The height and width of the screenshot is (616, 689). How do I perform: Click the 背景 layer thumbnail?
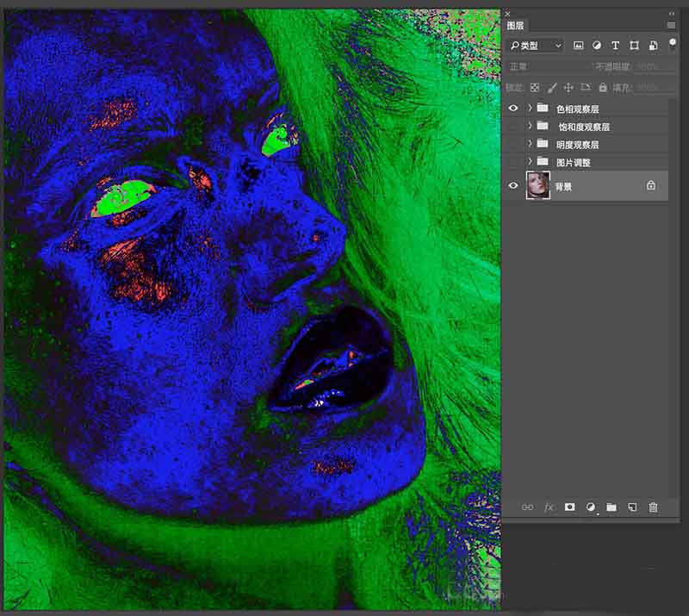[538, 185]
